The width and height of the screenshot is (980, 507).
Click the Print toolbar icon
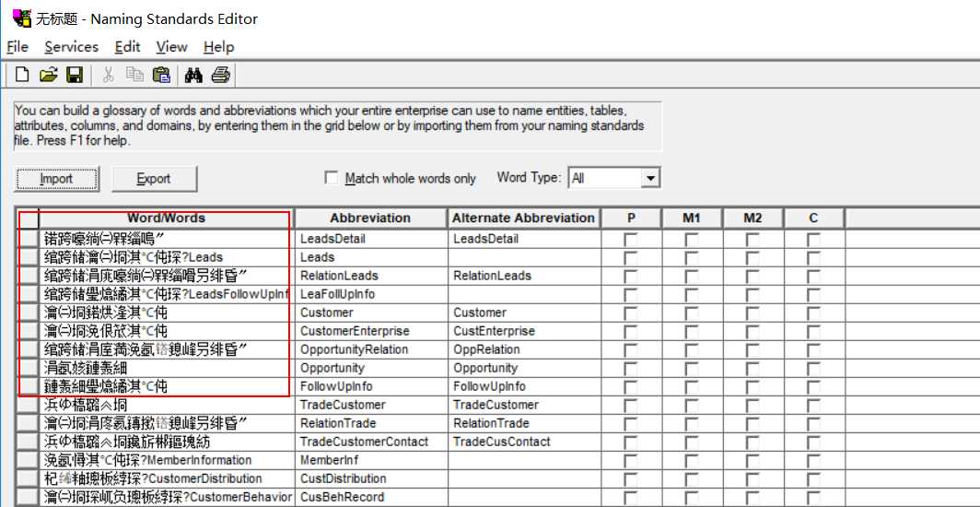[x=221, y=76]
